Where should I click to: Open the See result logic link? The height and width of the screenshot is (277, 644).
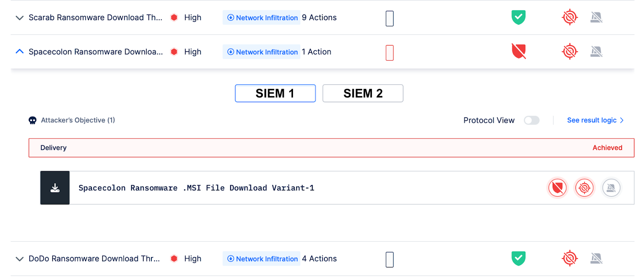[x=595, y=120]
